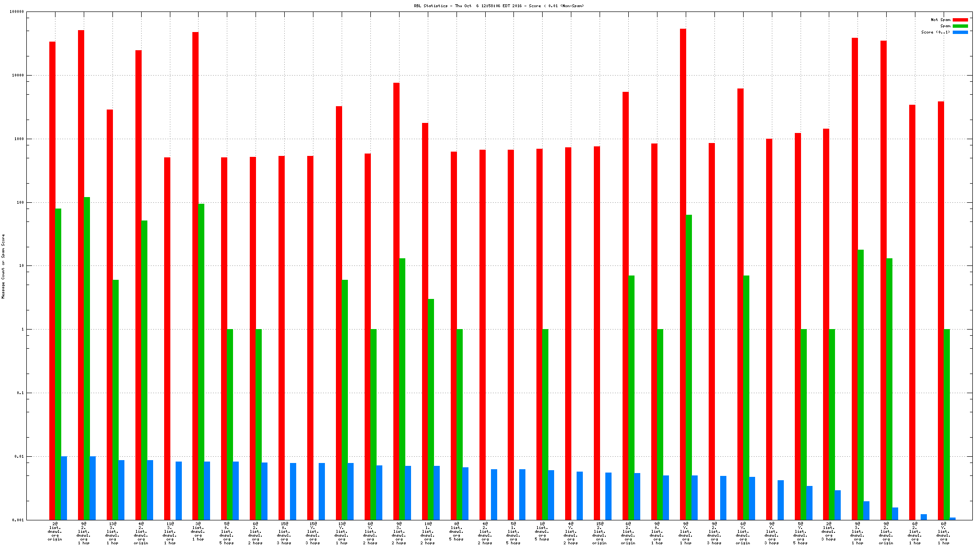The image size is (980, 551).
Task: Click x-axis label '3@list.dnswl.org 1 hop'
Action: pyautogui.click(x=198, y=531)
